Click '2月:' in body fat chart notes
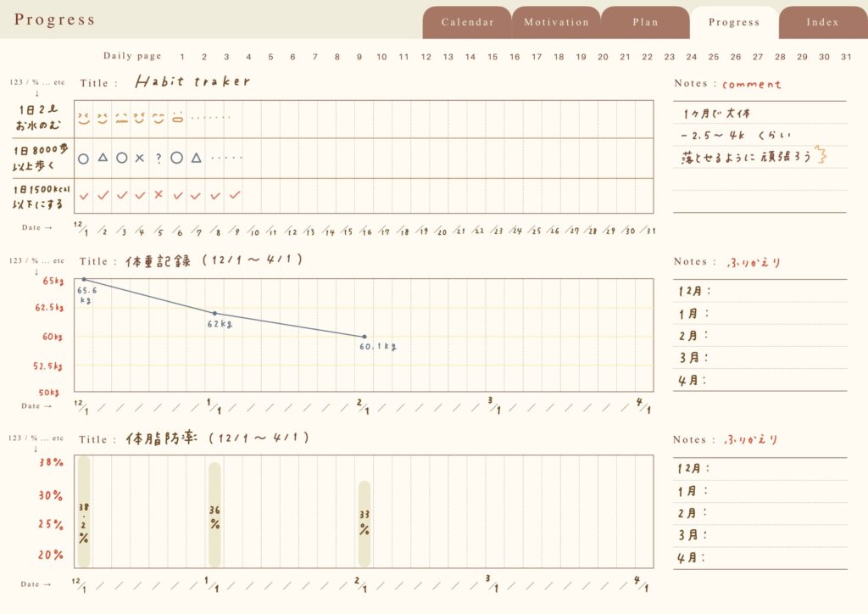868x614 pixels. pos(692,513)
